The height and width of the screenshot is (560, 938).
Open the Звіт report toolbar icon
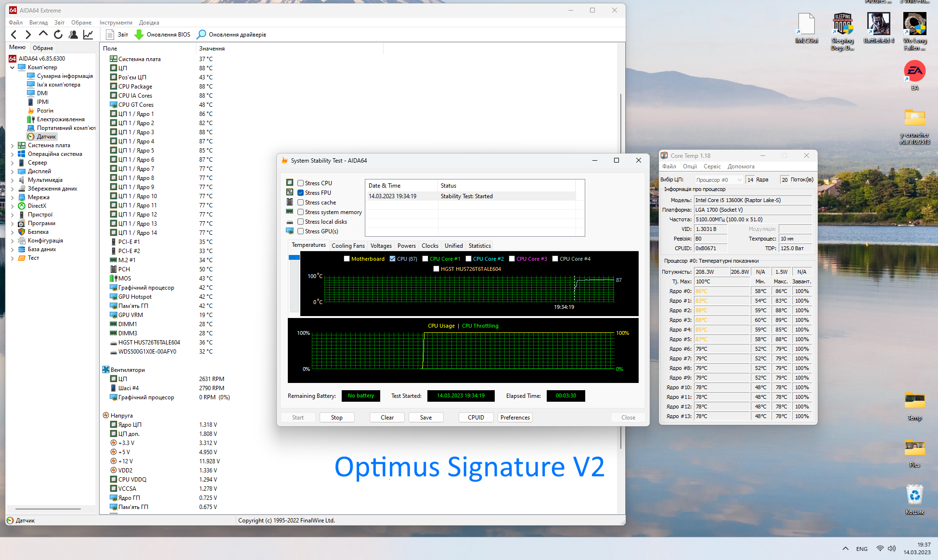110,34
